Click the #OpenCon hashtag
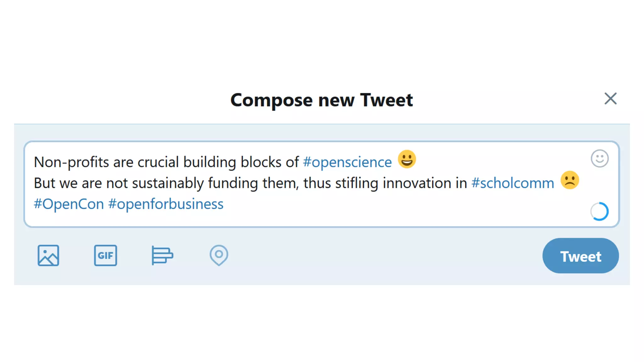The image size is (644, 362). [69, 204]
